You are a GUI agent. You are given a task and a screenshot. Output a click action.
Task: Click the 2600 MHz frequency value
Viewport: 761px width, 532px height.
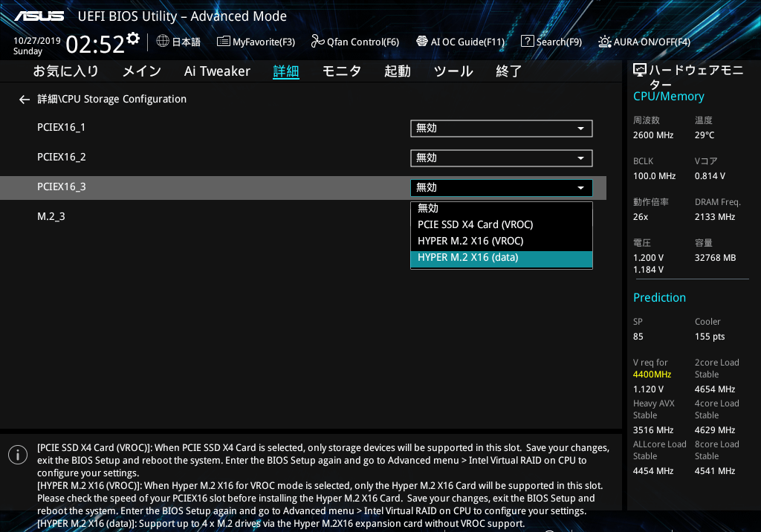[x=652, y=135]
